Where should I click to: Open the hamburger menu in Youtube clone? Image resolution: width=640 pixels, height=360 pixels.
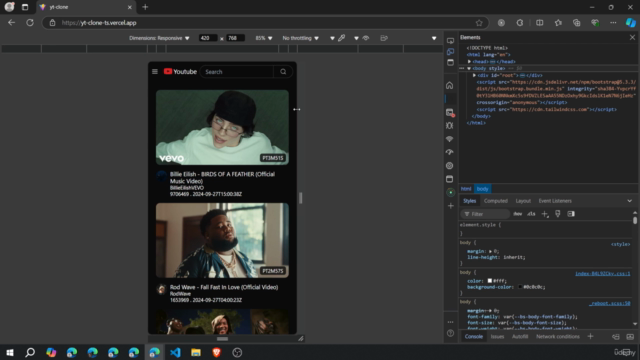point(155,71)
